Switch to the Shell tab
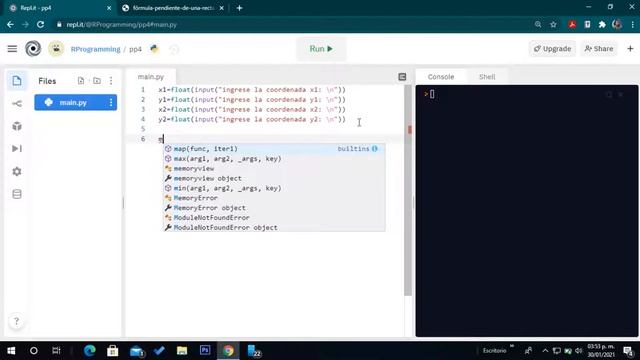Image resolution: width=640 pixels, height=360 pixels. click(x=487, y=77)
